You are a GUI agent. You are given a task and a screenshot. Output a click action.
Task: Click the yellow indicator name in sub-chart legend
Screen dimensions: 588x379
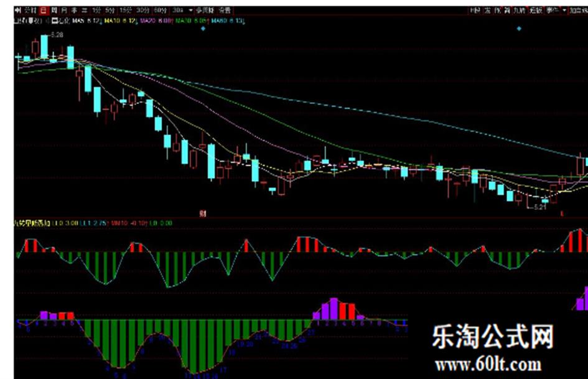tap(32, 223)
